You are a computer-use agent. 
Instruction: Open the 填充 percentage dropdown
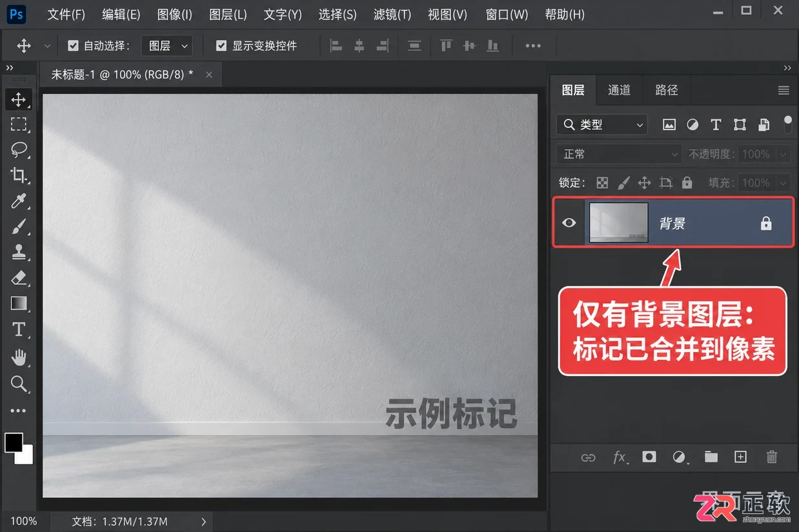[x=784, y=182]
